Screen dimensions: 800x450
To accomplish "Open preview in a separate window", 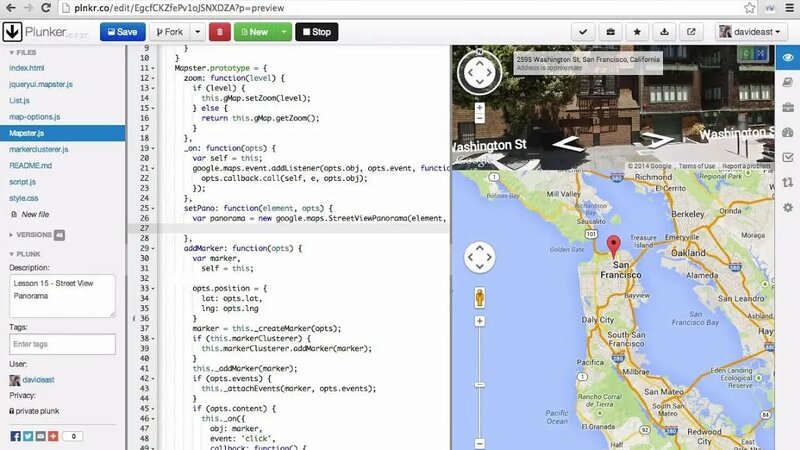I will 691,32.
